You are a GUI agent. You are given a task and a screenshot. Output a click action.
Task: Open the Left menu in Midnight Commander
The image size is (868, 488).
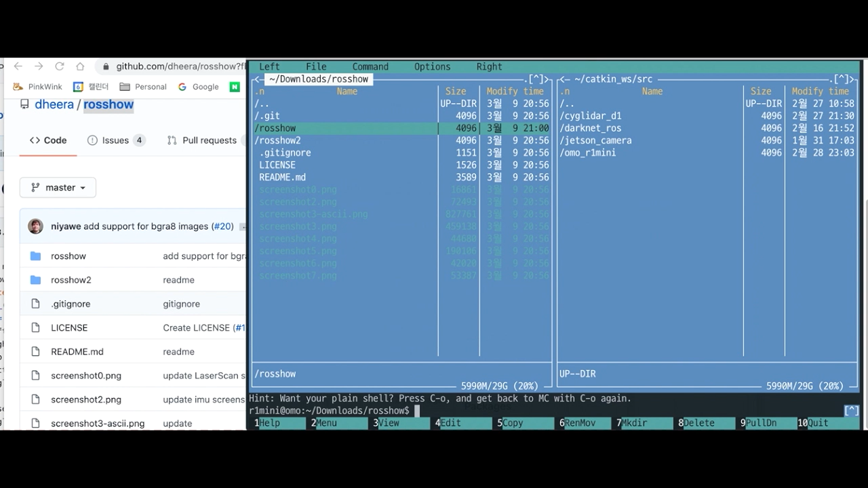pos(269,66)
